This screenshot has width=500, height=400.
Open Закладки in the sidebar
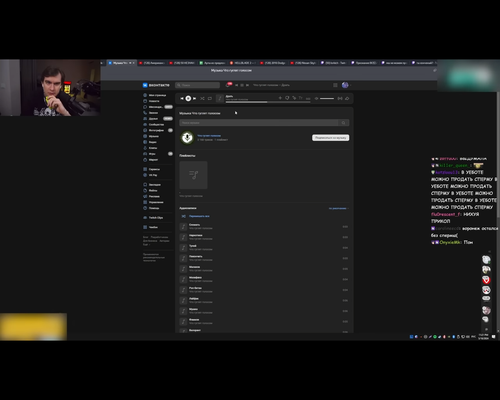[x=152, y=185]
